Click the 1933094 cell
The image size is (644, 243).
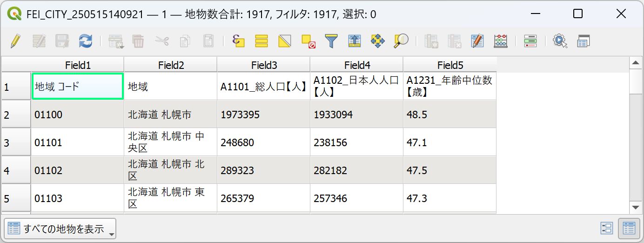tap(357, 114)
